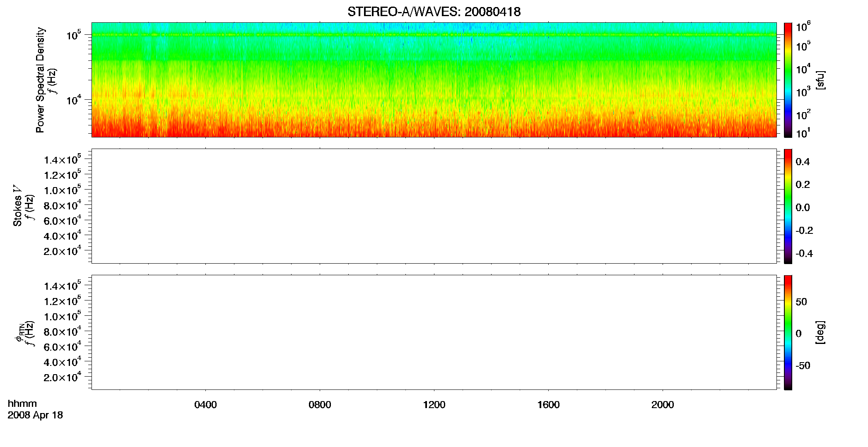
Task: Click the -50 label on degrees colorbar
Action: point(803,365)
